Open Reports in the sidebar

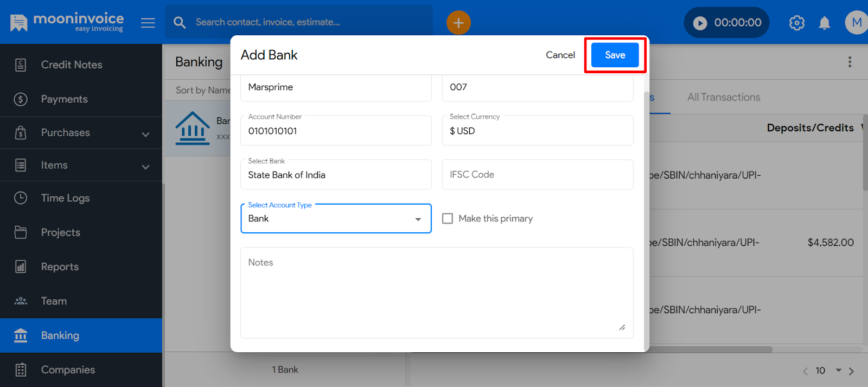pyautogui.click(x=60, y=267)
